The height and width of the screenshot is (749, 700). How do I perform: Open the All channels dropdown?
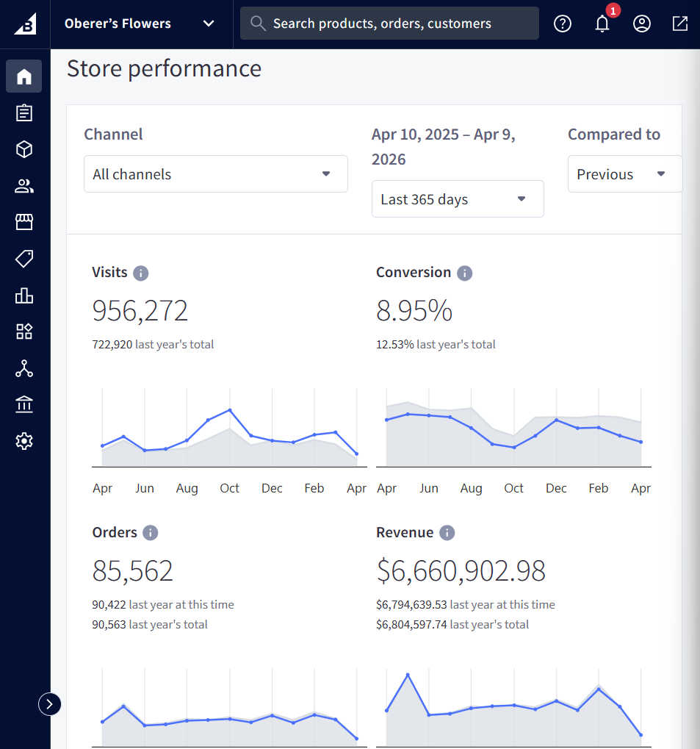[215, 173]
